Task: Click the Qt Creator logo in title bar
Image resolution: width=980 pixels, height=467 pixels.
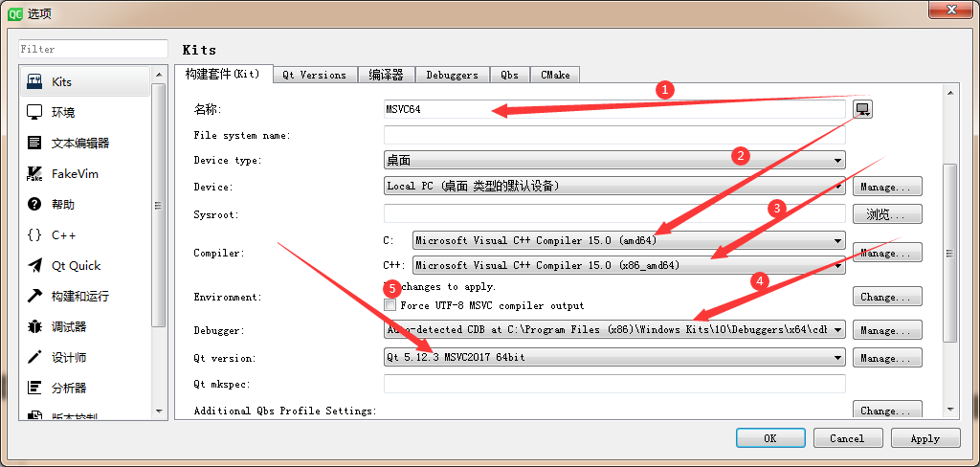Action: 15,14
